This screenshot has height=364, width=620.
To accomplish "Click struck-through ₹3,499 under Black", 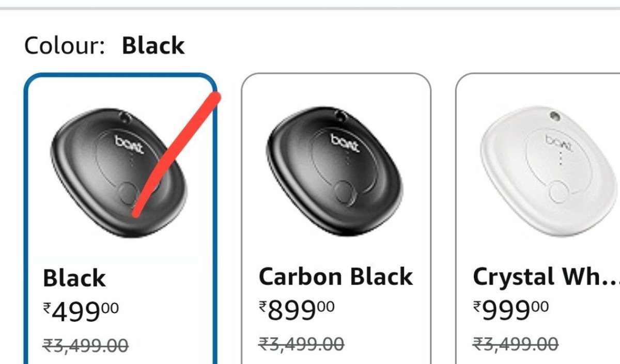I will coord(85,344).
